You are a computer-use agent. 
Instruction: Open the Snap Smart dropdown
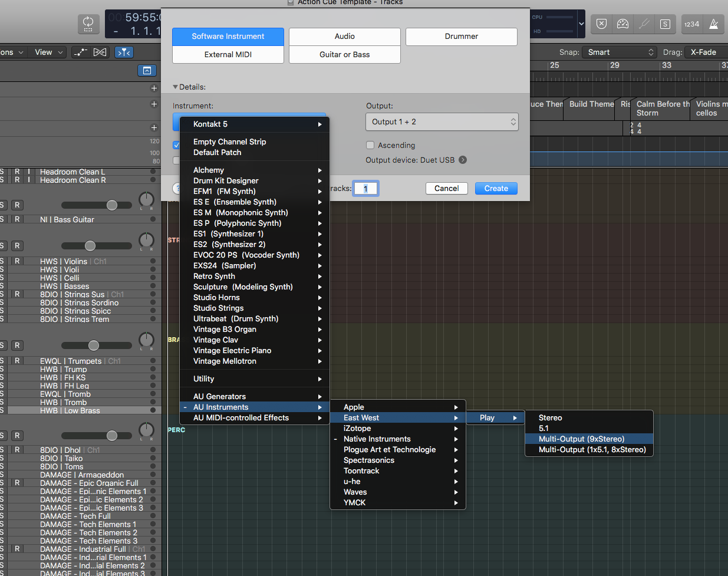coord(619,52)
